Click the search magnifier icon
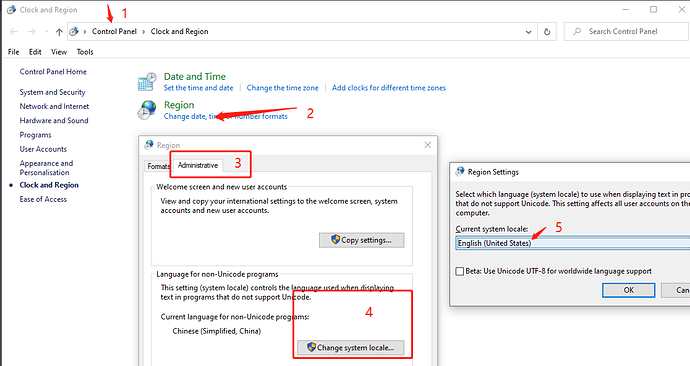This screenshot has height=366, width=690. tap(576, 32)
